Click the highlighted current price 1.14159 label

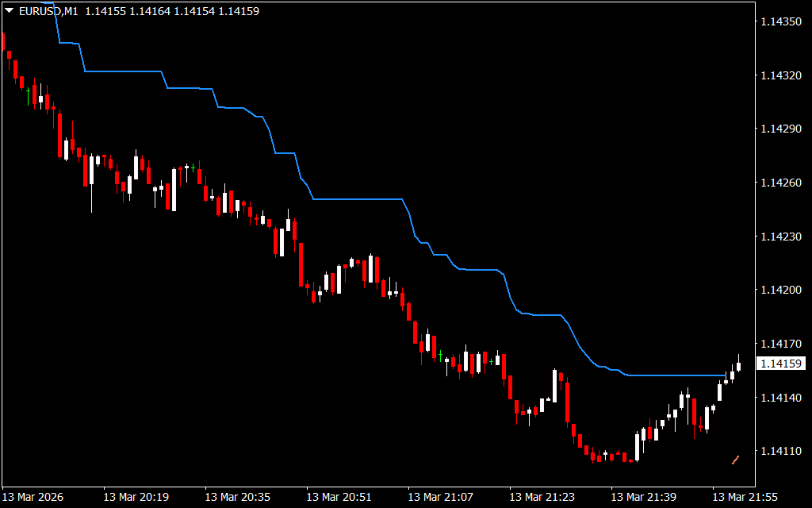point(782,364)
